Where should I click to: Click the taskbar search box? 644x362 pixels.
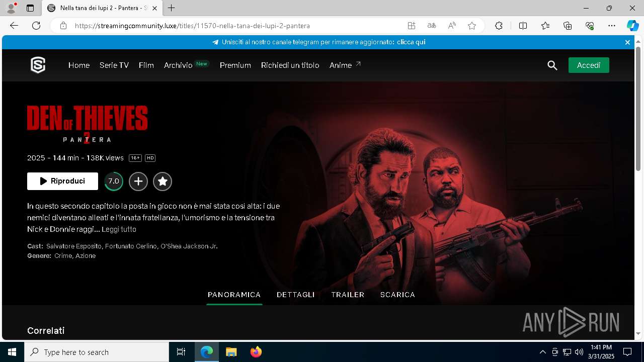tap(97, 352)
